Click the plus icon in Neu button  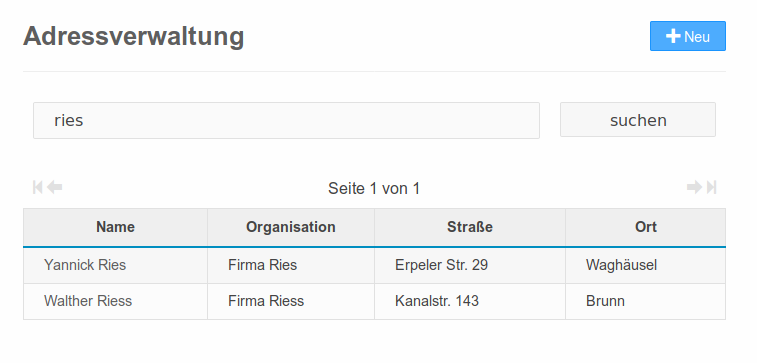(x=673, y=36)
